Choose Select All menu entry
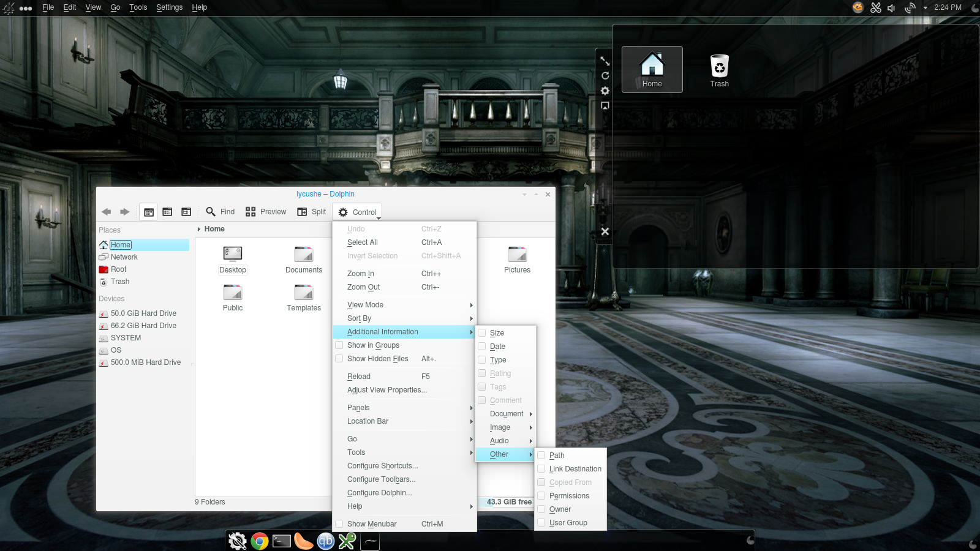The image size is (980, 551). [404, 242]
